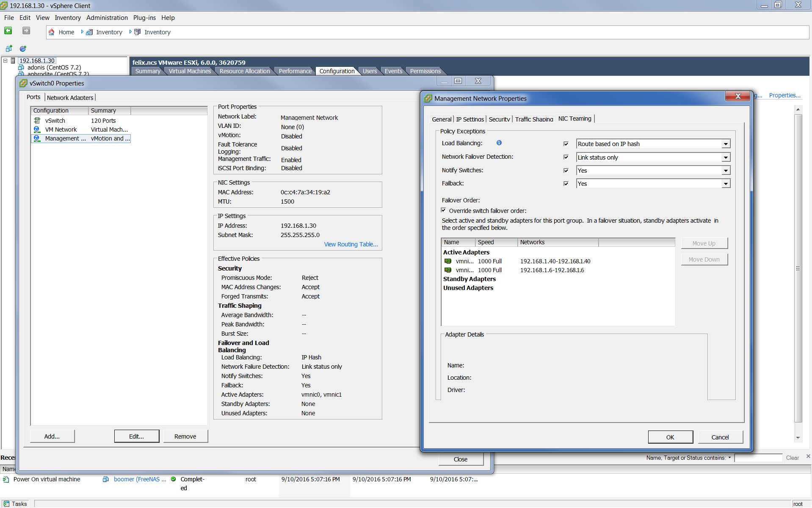Click the vSwitch0 Properties window title icon
Image resolution: width=812 pixels, height=508 pixels.
click(24, 83)
